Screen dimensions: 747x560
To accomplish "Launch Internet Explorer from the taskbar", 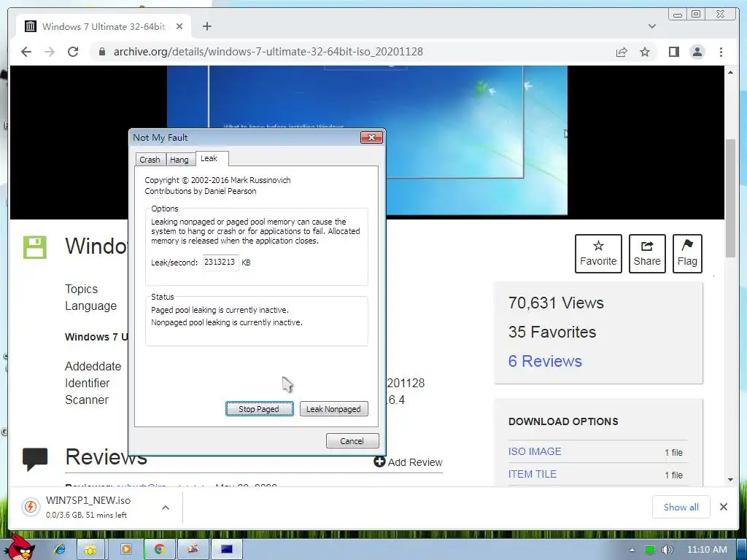I will pos(60,549).
